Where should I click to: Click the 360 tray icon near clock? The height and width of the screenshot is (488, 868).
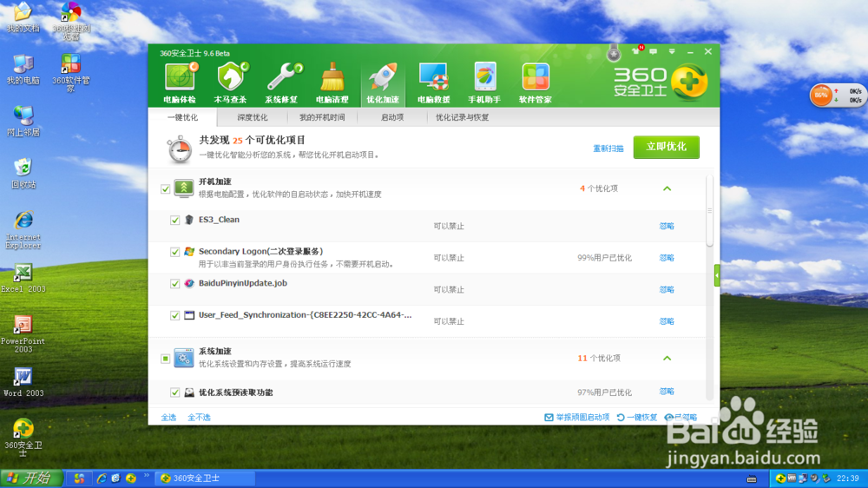780,478
